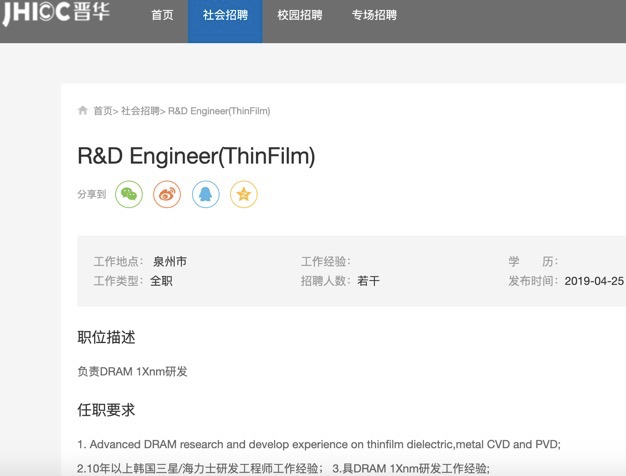The height and width of the screenshot is (476, 626).
Task: Click the breadcrumb home icon
Action: click(x=83, y=111)
